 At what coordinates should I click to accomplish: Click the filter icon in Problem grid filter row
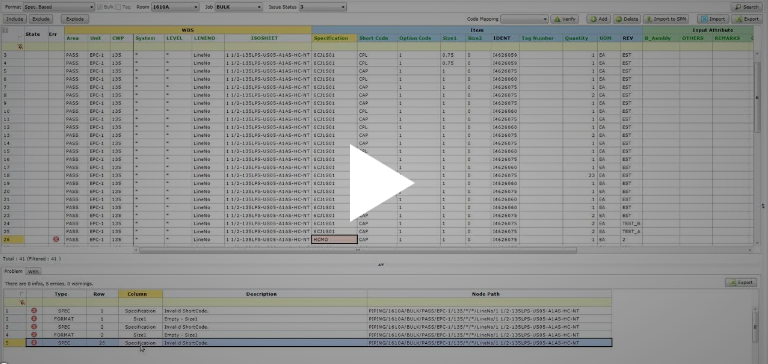tap(22, 302)
